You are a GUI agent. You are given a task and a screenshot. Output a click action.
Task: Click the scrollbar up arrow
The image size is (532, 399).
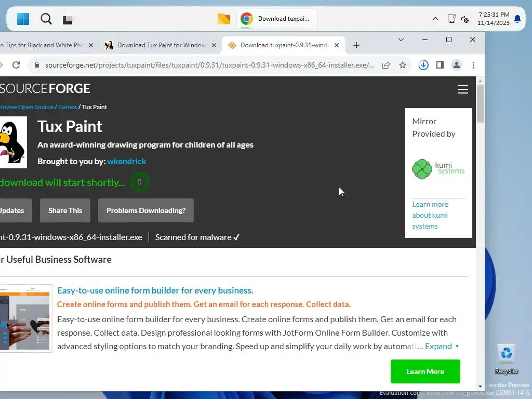480,81
